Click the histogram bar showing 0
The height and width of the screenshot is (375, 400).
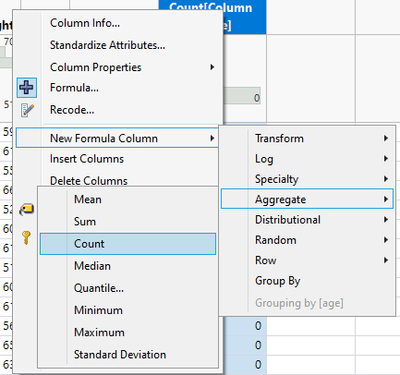pyautogui.click(x=242, y=96)
